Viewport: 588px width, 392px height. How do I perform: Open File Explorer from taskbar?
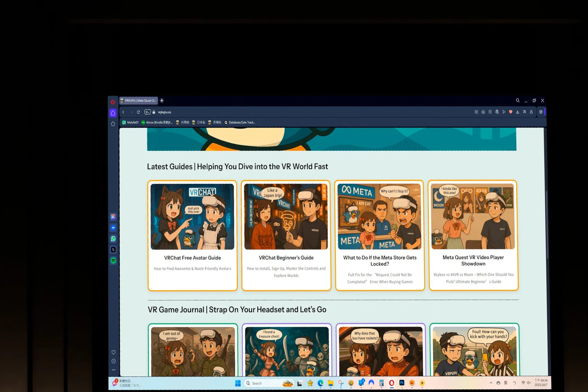(330, 383)
